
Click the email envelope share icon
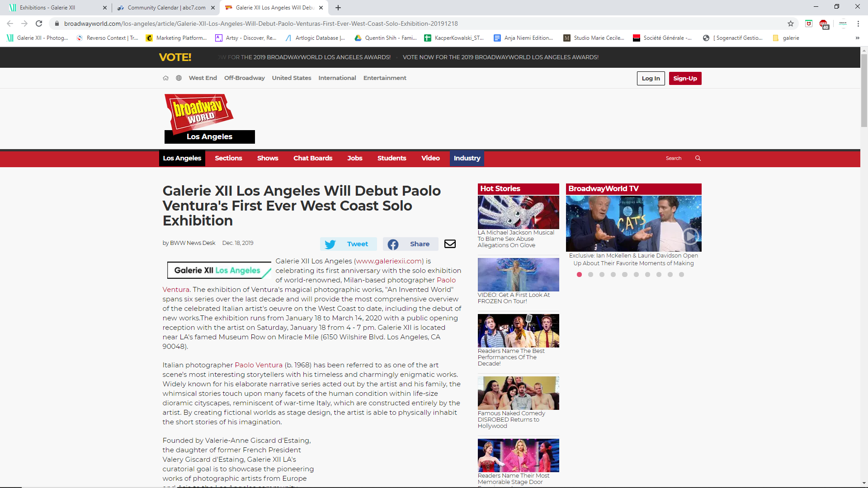(450, 244)
